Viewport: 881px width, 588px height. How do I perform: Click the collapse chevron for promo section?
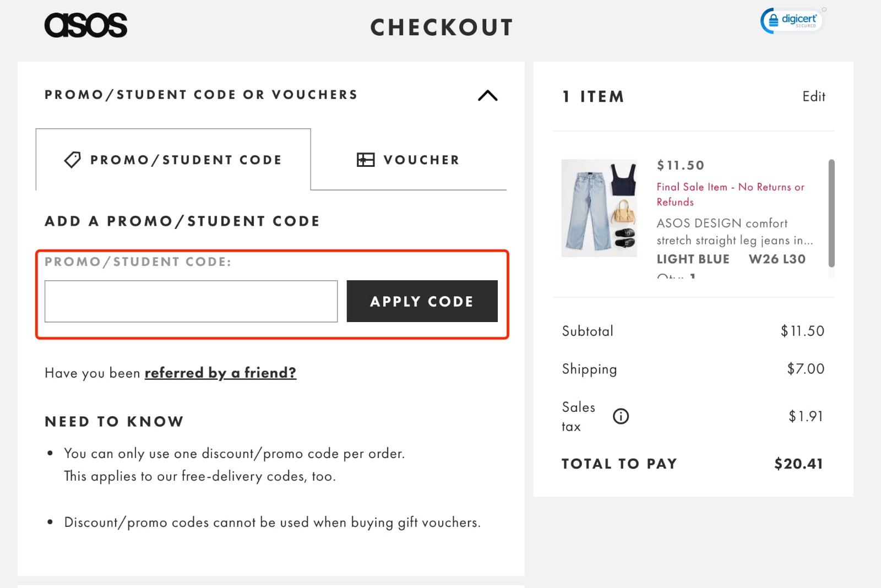(x=487, y=95)
